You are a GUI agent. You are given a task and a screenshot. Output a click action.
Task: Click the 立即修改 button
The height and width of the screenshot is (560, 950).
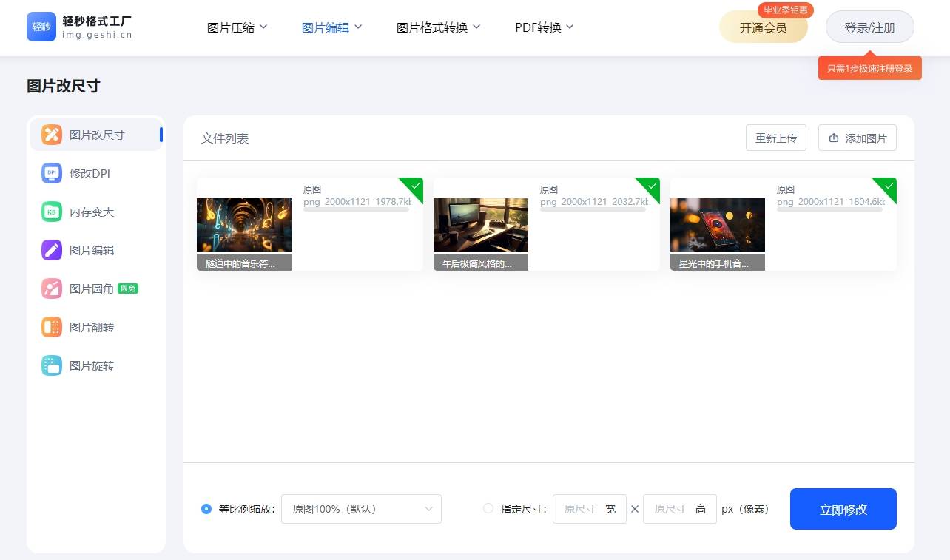(x=843, y=509)
